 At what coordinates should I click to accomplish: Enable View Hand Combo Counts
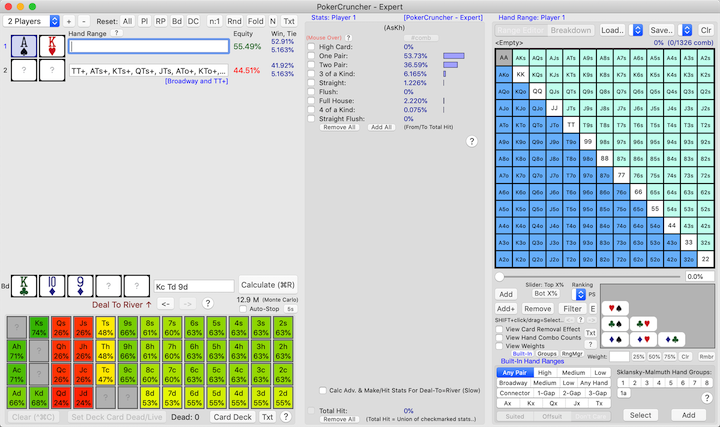pyautogui.click(x=499, y=337)
